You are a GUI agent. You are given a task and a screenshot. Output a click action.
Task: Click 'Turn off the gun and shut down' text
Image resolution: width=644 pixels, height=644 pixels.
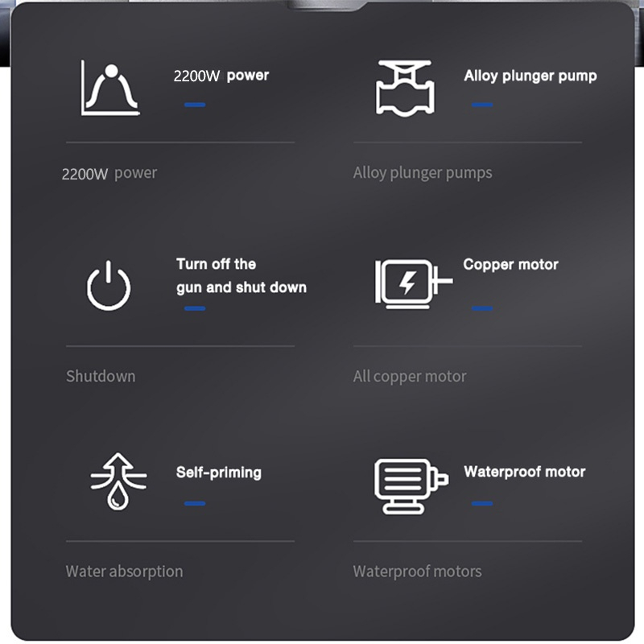coord(242,275)
